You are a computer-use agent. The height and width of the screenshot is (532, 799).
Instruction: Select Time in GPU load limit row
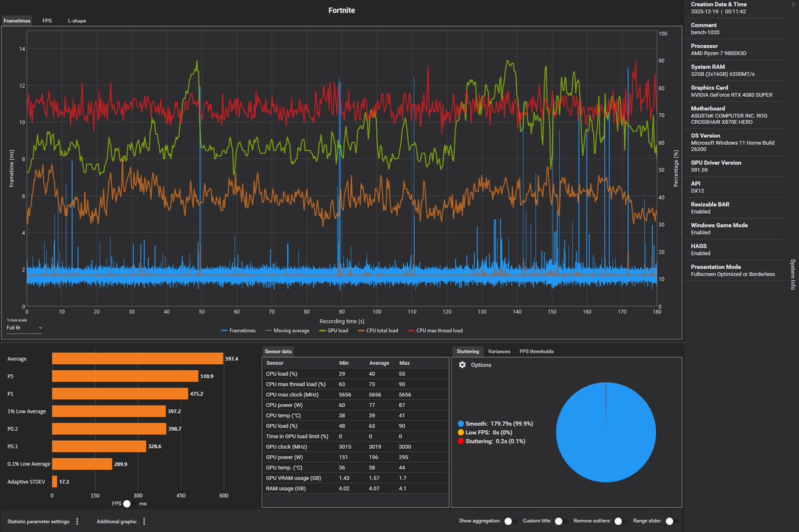tap(356, 436)
